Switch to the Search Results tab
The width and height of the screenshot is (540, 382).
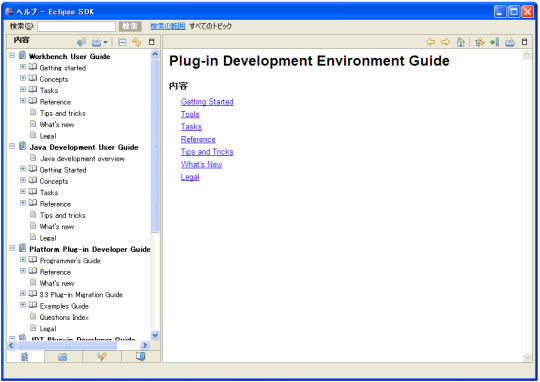102,357
